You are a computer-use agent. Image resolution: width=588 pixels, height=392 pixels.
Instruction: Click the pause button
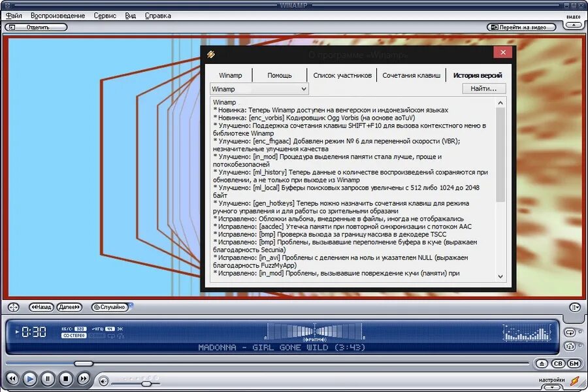48,379
